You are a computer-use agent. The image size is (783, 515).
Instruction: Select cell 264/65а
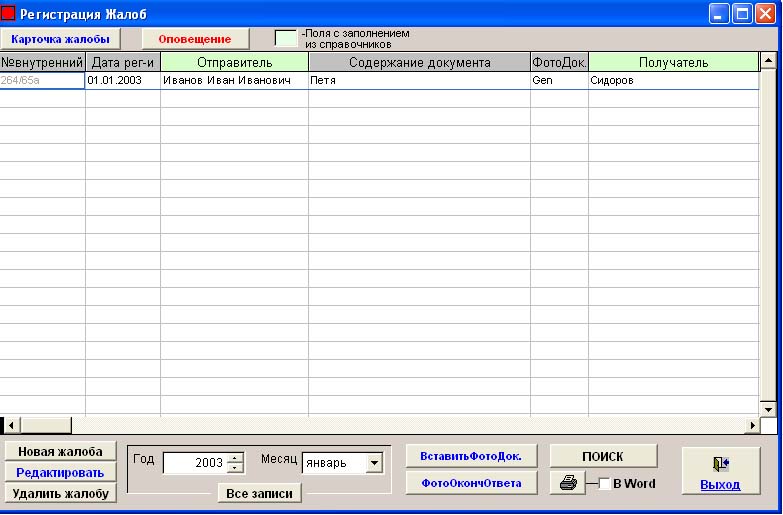[42, 80]
